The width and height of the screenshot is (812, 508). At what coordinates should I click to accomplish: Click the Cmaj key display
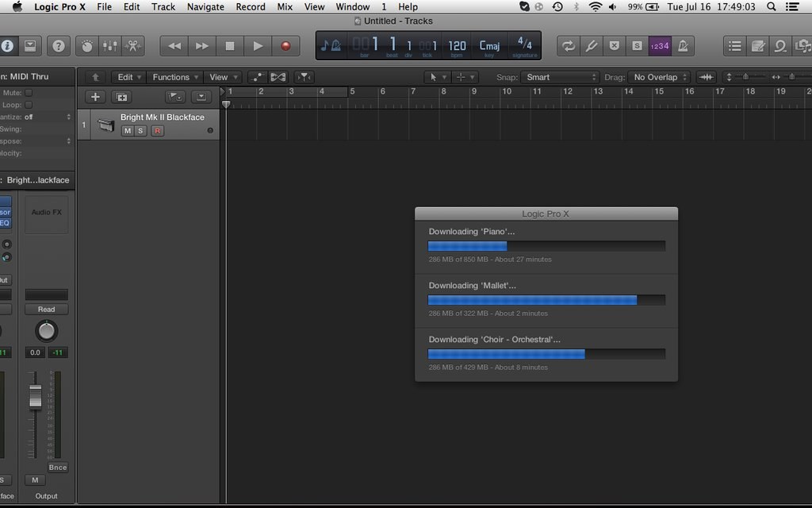[489, 46]
